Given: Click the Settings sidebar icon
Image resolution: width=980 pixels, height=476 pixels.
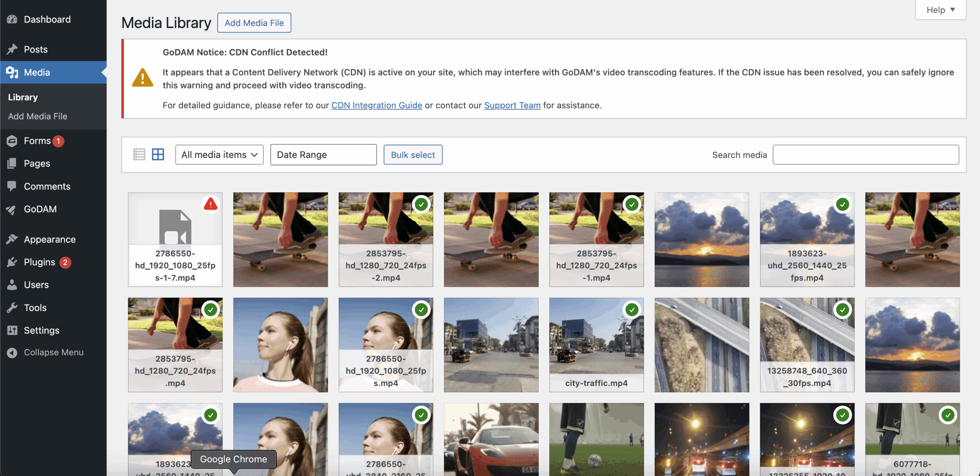Looking at the screenshot, I should coord(12,330).
